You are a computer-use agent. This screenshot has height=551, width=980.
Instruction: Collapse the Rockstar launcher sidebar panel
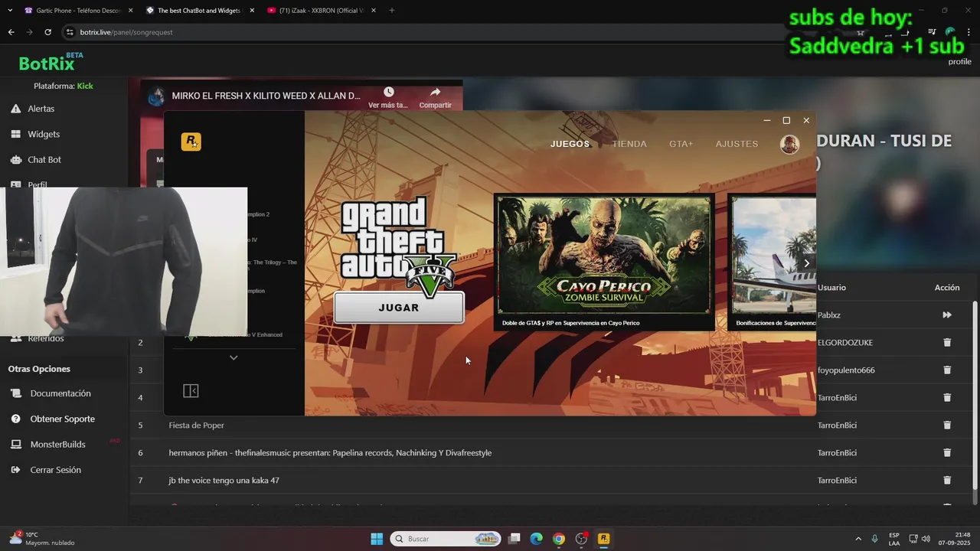pos(191,391)
